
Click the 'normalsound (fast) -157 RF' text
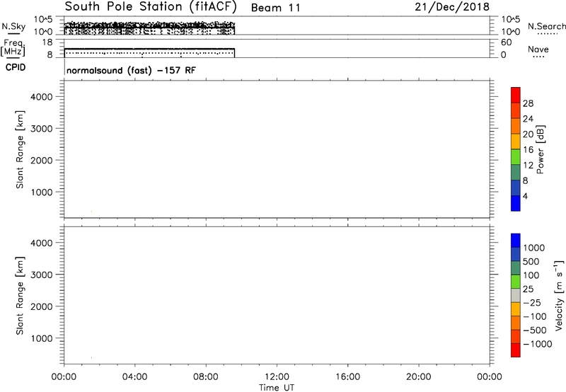(131, 70)
